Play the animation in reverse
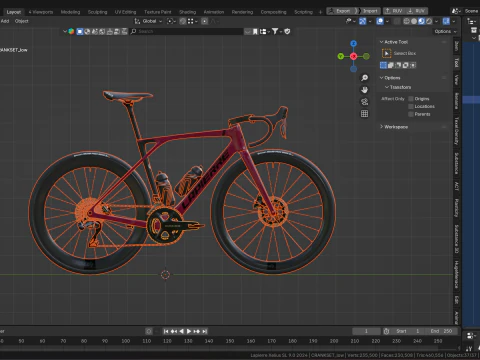Screen dimensions: 480x360 [x=181, y=331]
